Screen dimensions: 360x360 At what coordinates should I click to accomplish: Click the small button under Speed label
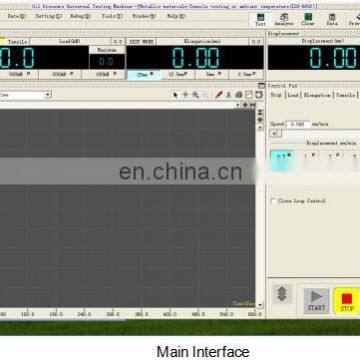(x=275, y=133)
